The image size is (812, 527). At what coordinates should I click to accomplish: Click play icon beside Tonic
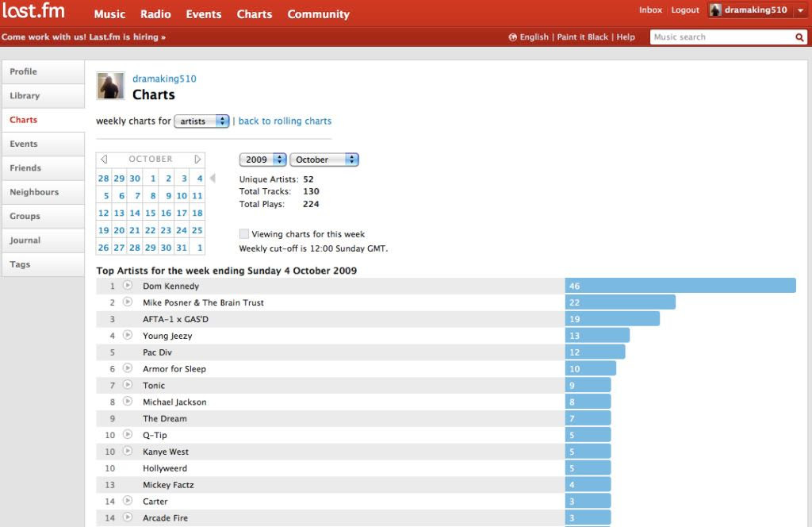tap(128, 384)
